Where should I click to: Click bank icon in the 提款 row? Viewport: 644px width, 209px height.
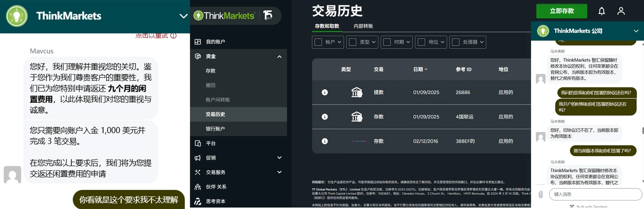click(x=357, y=92)
